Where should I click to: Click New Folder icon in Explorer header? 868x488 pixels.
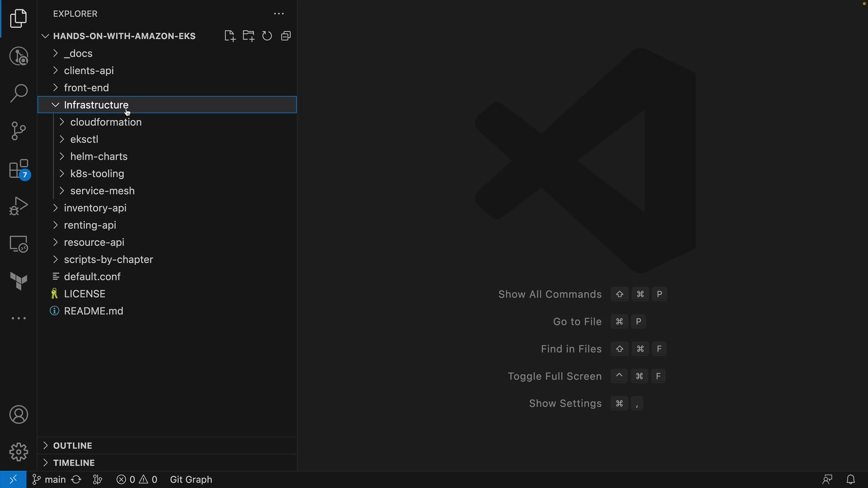click(x=248, y=36)
